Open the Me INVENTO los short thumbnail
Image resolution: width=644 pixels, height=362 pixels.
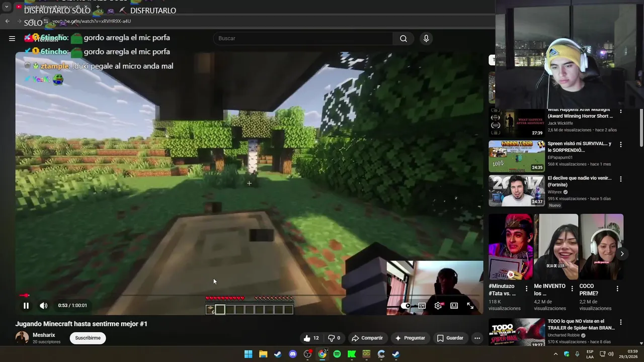556,247
